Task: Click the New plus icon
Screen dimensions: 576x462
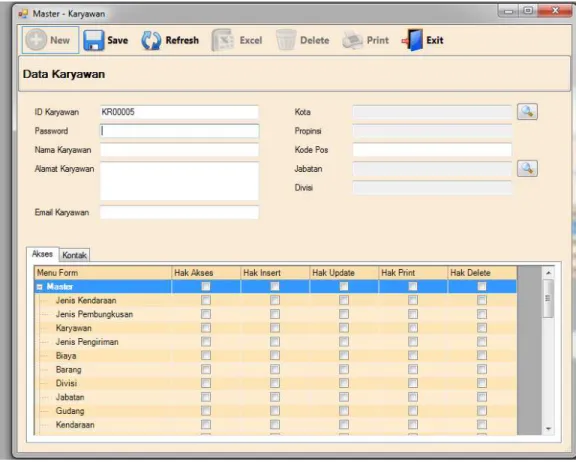Action: [36, 40]
